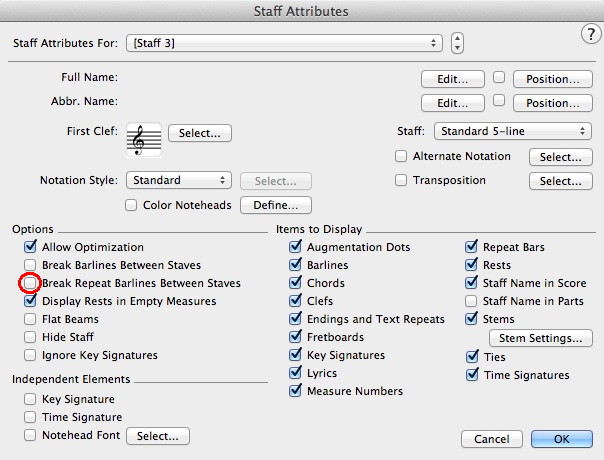
Task: Click the treble clef preview image
Action: coord(145,139)
